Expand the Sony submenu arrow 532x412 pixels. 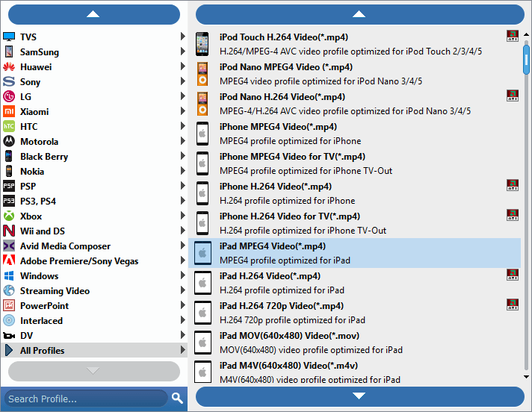pos(183,81)
